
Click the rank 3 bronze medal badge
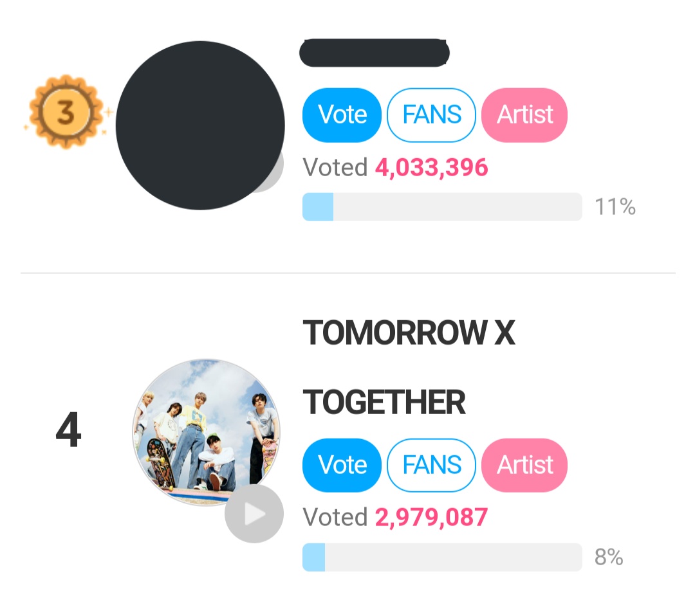pos(66,112)
